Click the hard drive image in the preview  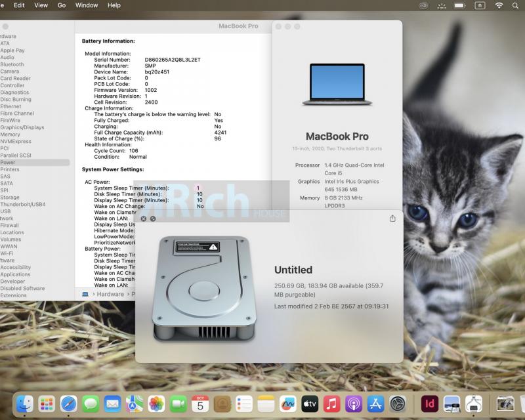coord(205,289)
